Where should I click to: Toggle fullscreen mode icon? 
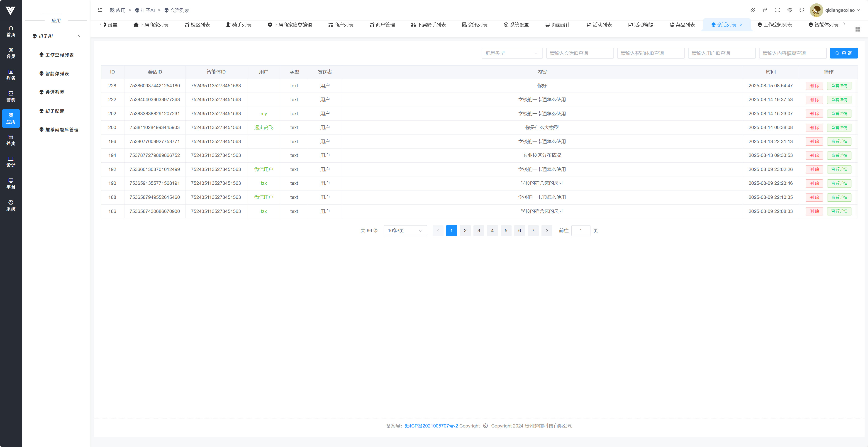coord(777,10)
